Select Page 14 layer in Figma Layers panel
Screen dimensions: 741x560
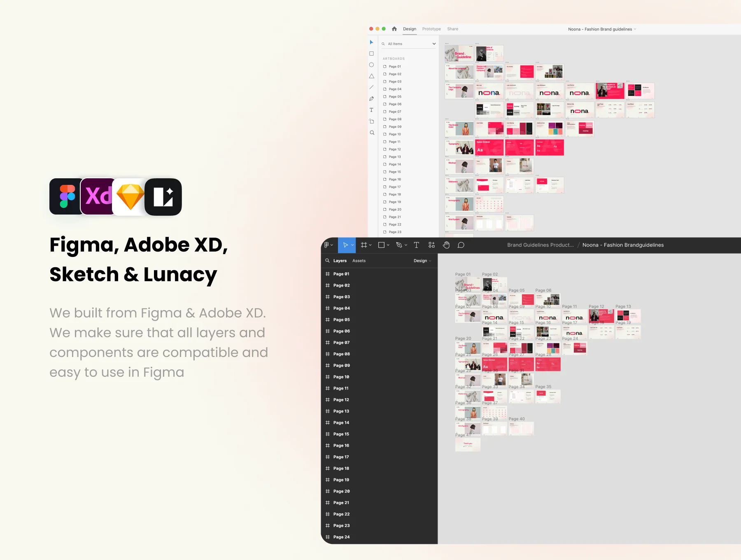379,422
